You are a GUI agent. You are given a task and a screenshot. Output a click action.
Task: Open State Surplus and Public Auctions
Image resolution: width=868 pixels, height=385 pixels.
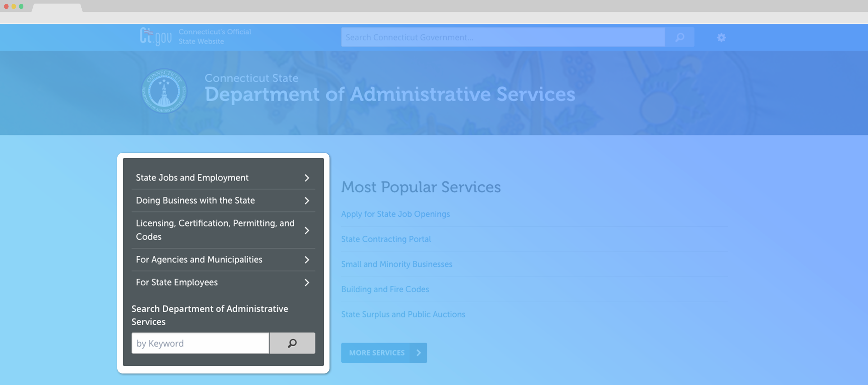pyautogui.click(x=403, y=314)
